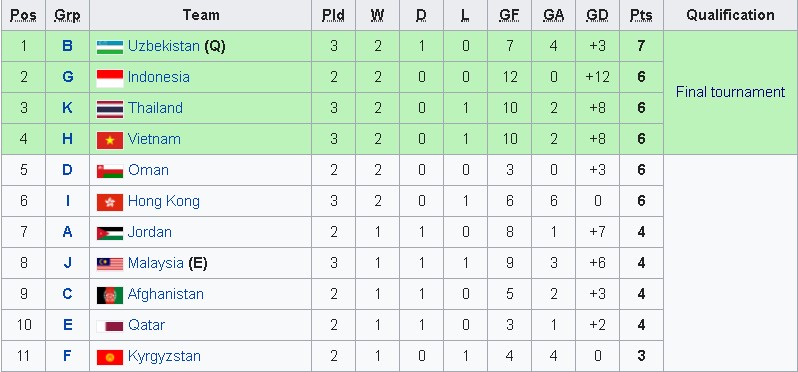Click the Indonesia flag icon
This screenshot has height=372, width=798.
coord(110,78)
